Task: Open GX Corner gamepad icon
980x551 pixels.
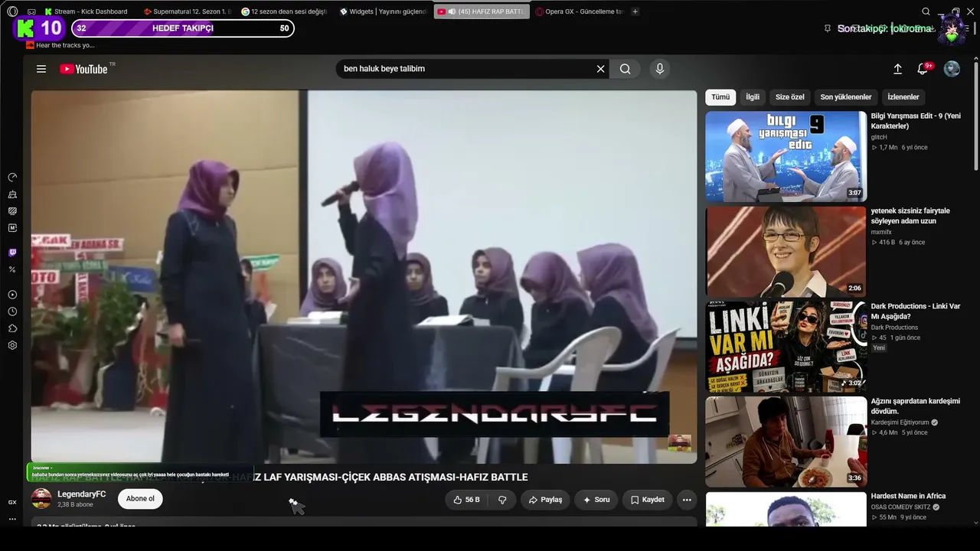Action: (31, 11)
